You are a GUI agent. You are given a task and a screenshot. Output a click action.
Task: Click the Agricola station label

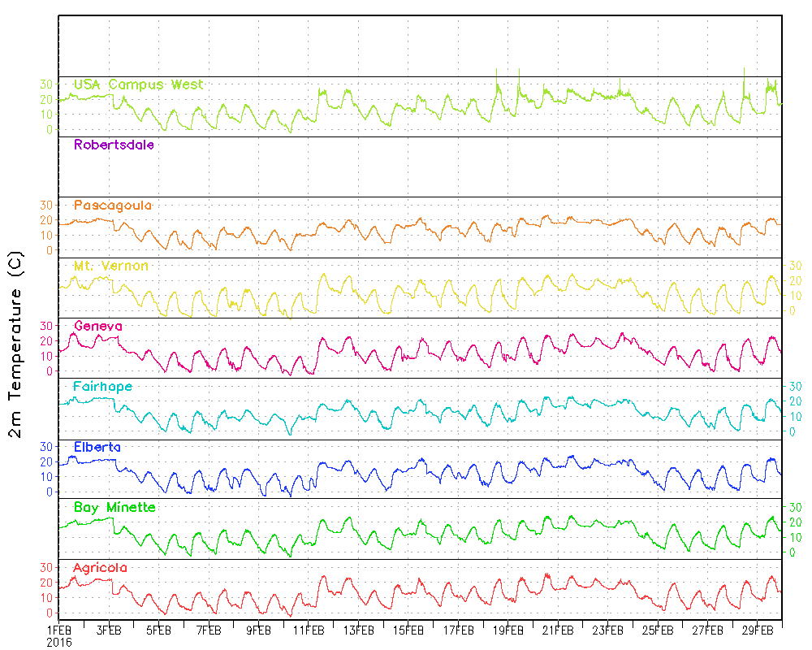pyautogui.click(x=100, y=567)
